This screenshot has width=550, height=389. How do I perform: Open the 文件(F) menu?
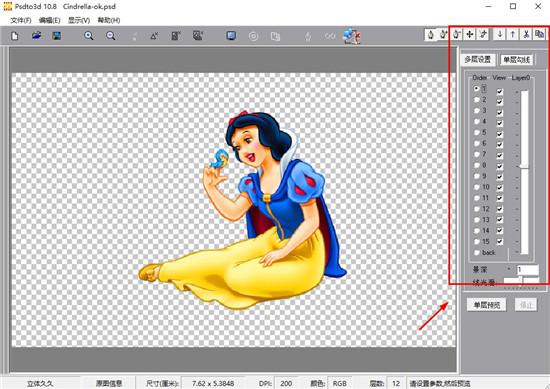21,20
